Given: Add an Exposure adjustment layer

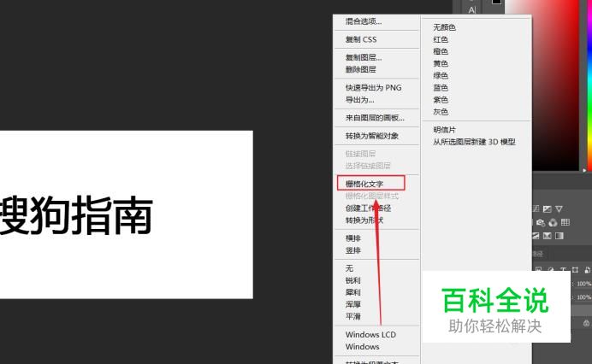Looking at the screenshot, I should [547, 209].
